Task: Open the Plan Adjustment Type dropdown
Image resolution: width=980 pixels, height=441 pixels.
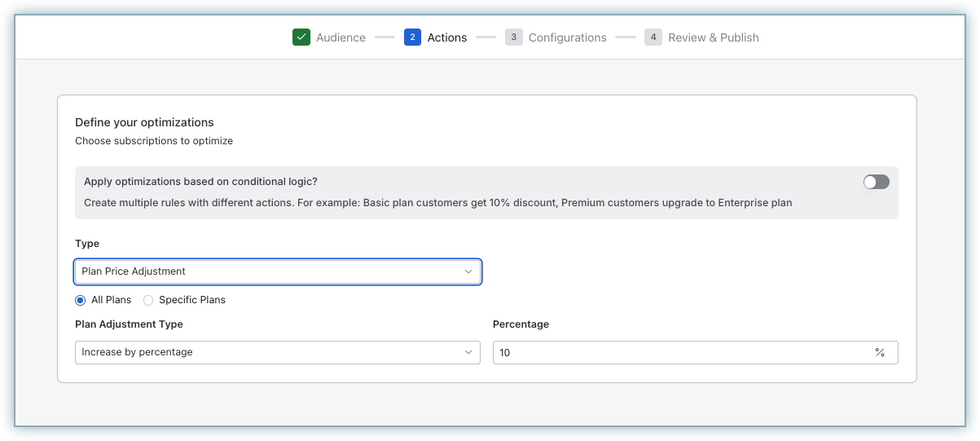Action: 278,352
